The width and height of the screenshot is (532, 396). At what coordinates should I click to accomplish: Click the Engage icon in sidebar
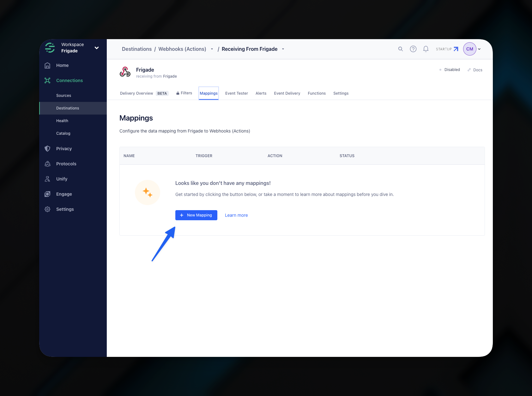coord(47,194)
